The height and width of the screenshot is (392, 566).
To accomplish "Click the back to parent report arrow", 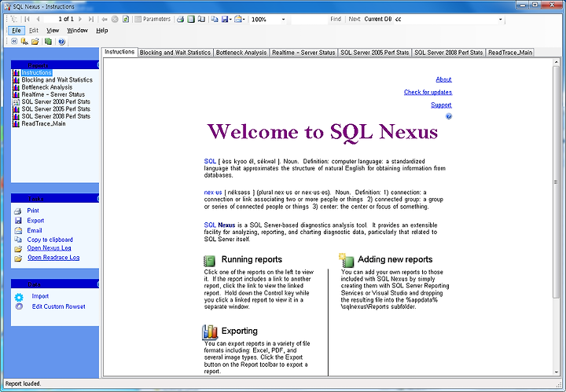I will [105, 19].
